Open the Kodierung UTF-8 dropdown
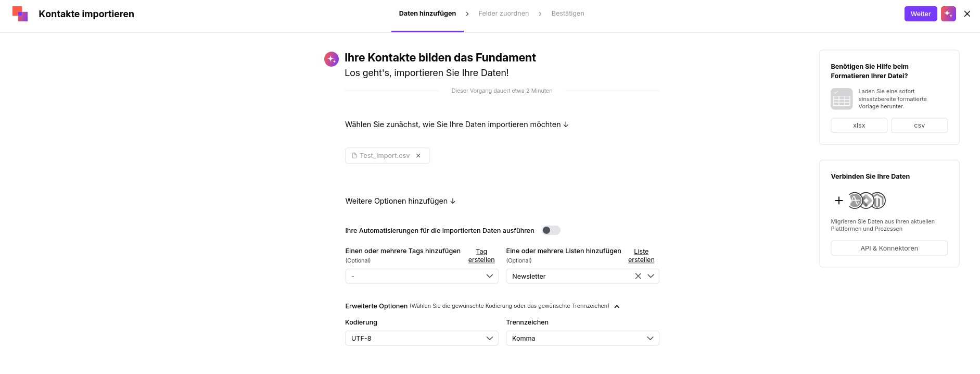This screenshot has width=980, height=374. [422, 338]
